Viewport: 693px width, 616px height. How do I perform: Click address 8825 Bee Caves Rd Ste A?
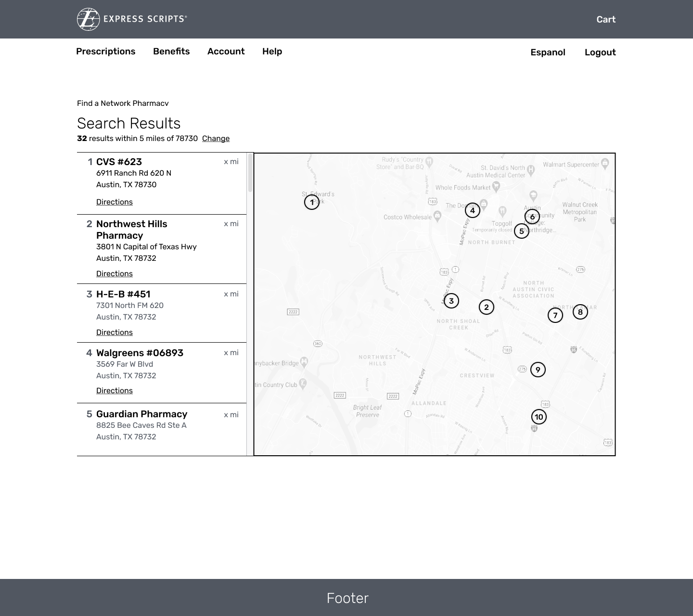pyautogui.click(x=141, y=425)
